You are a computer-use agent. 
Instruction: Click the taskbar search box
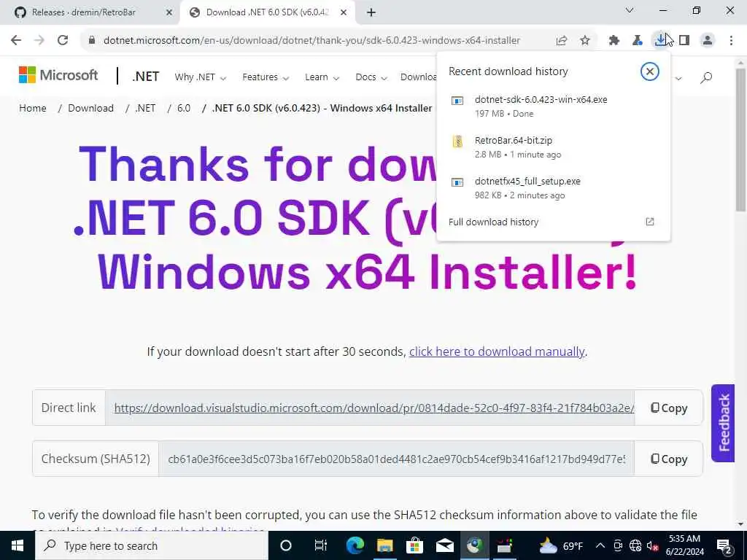(152, 545)
